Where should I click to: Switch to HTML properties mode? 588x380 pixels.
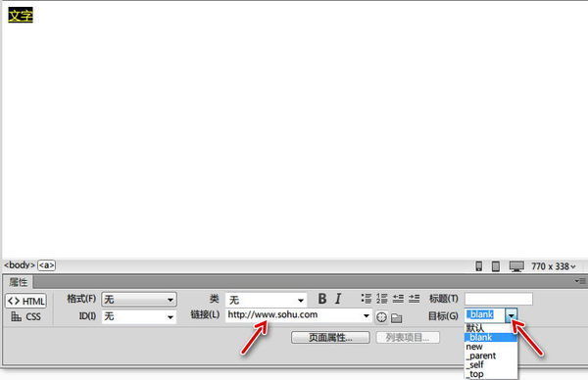click(25, 301)
